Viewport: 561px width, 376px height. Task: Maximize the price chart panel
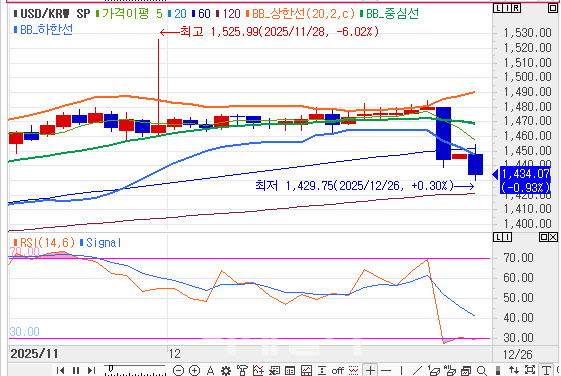(x=553, y=8)
